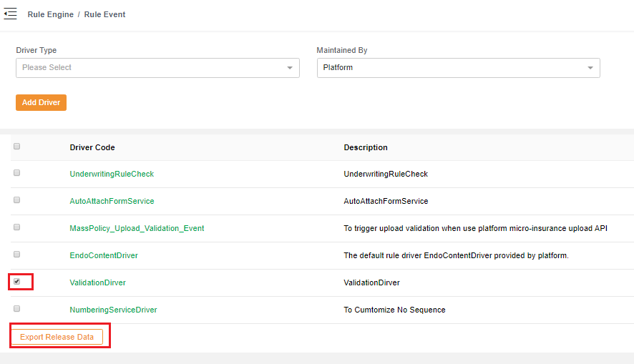Open the ValidationDirver driver code link
This screenshot has height=364, width=634.
[97, 282]
